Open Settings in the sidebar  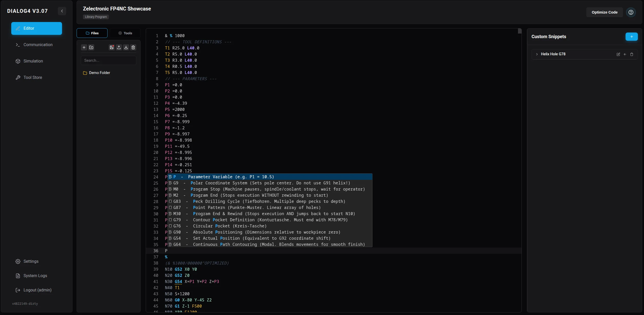click(x=37, y=261)
